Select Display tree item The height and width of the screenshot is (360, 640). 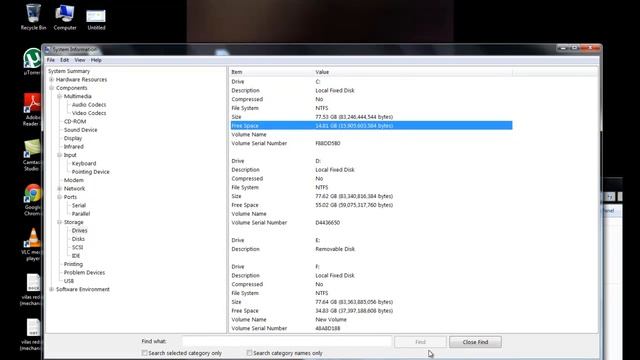point(73,138)
